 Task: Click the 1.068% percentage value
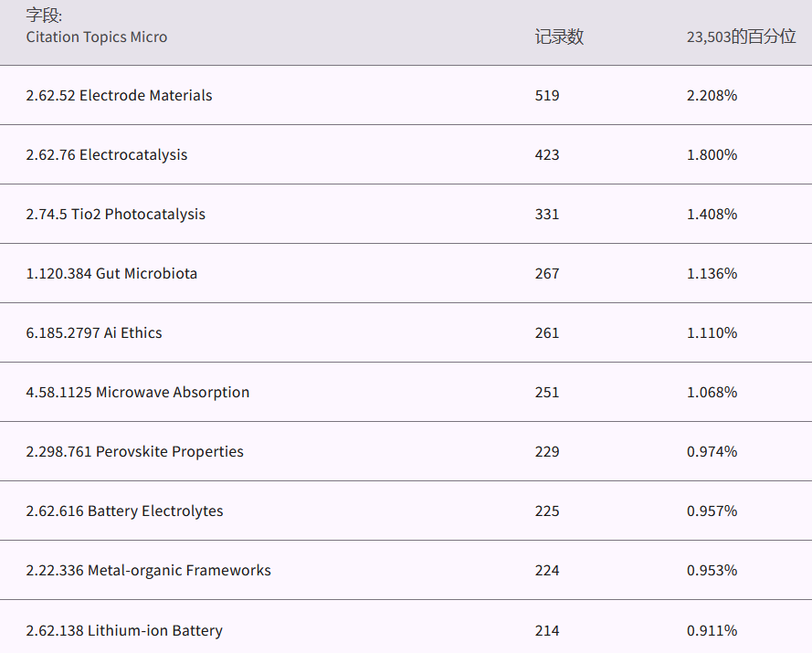[x=712, y=393]
